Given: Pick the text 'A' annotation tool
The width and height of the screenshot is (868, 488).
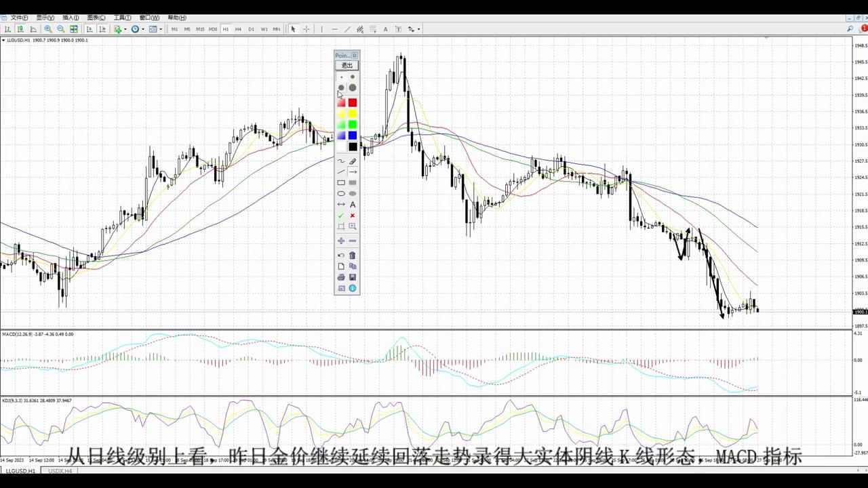Looking at the screenshot, I should coord(353,205).
